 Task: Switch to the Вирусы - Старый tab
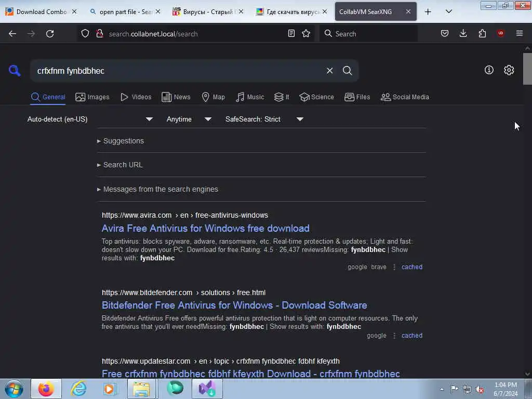[x=207, y=12]
